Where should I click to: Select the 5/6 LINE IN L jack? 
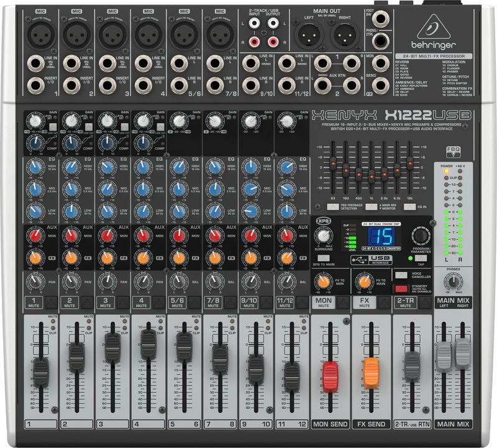pyautogui.click(x=179, y=63)
